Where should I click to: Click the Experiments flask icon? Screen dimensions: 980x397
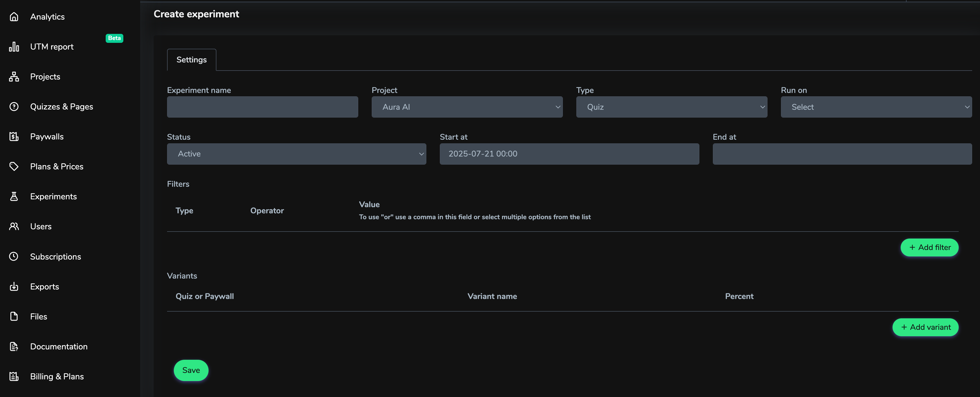pos(14,197)
